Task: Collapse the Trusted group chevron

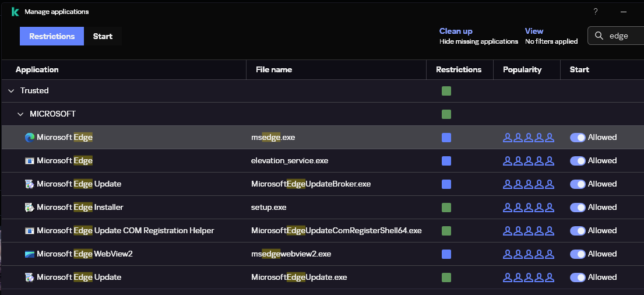Action: point(11,91)
